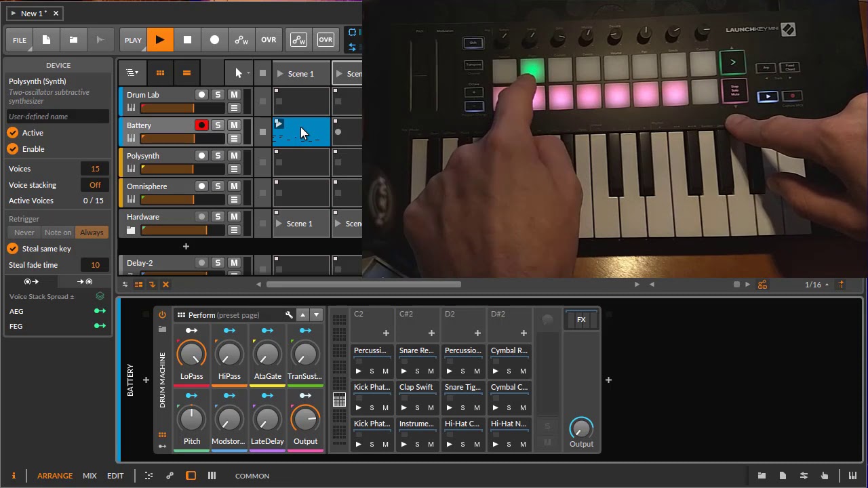Solo the Drum Lab track
The height and width of the screenshot is (488, 868).
218,95
